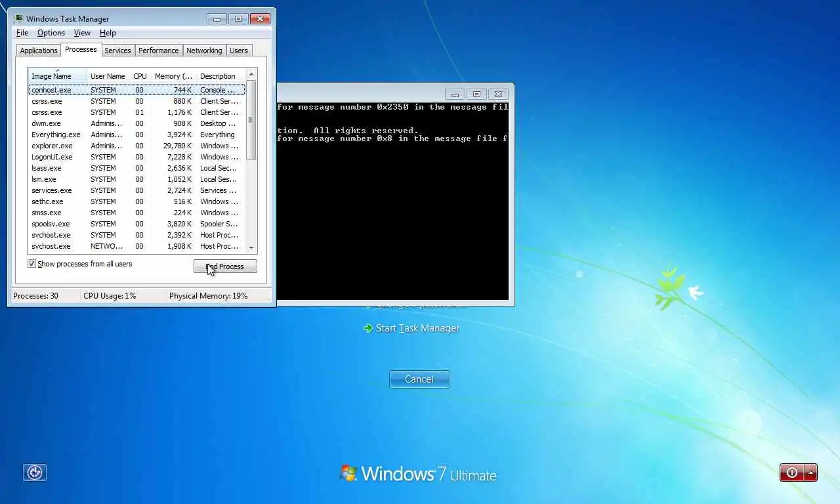Select the conhost.exe process row
The image size is (840, 504).
coord(136,90)
